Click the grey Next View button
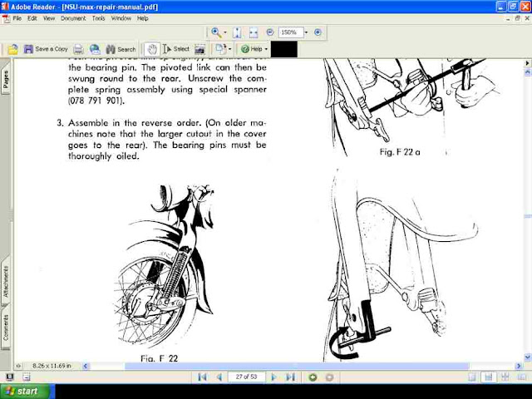This screenshot has width=532, height=399. click(329, 377)
